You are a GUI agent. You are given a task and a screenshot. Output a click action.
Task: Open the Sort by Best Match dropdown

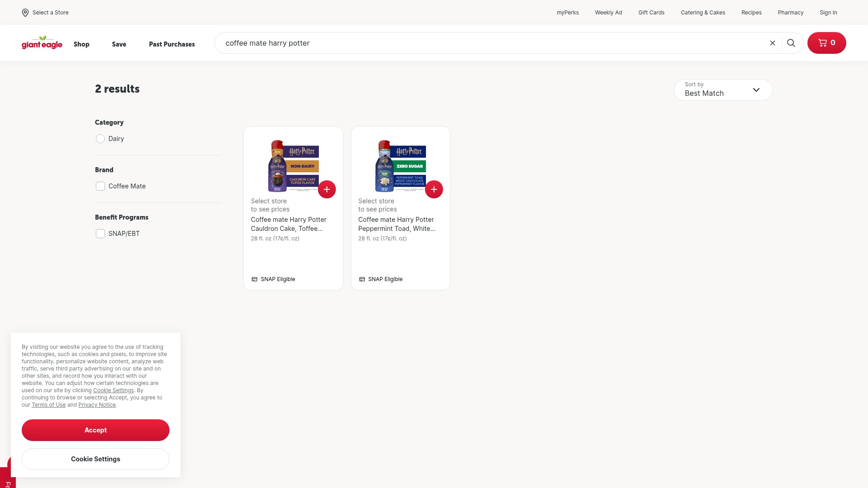pyautogui.click(x=723, y=90)
